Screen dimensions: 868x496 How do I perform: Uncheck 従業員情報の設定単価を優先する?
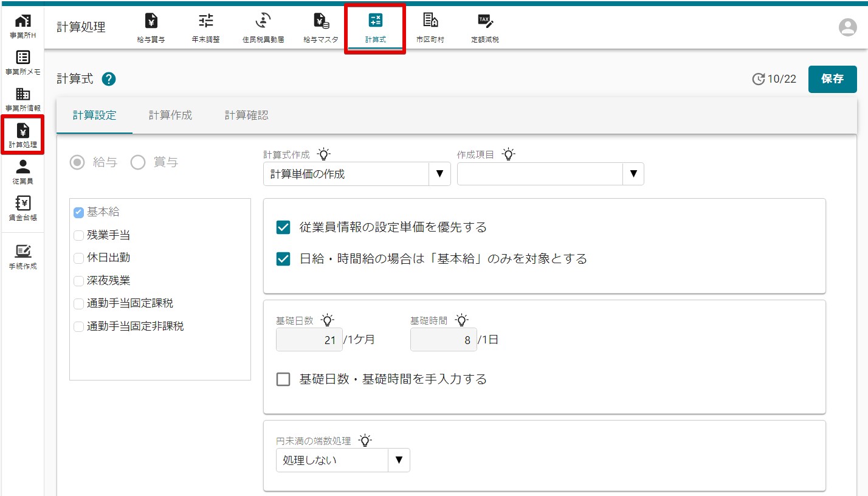pos(283,227)
